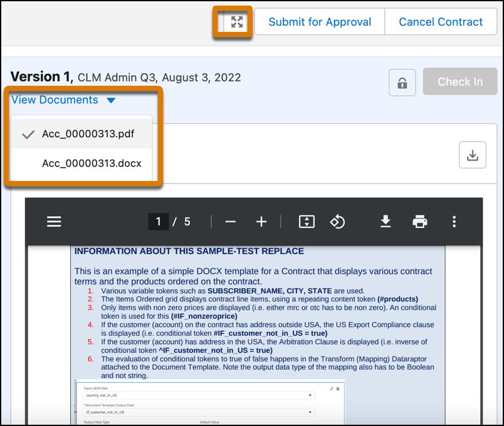504x426 pixels.
Task: Click the country_not_in_US dropdown
Action: [x=199, y=395]
